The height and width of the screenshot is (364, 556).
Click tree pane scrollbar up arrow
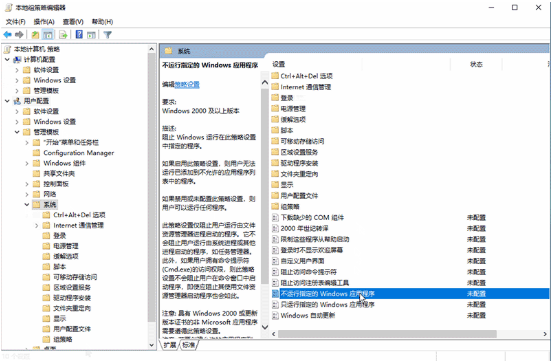pos(151,49)
